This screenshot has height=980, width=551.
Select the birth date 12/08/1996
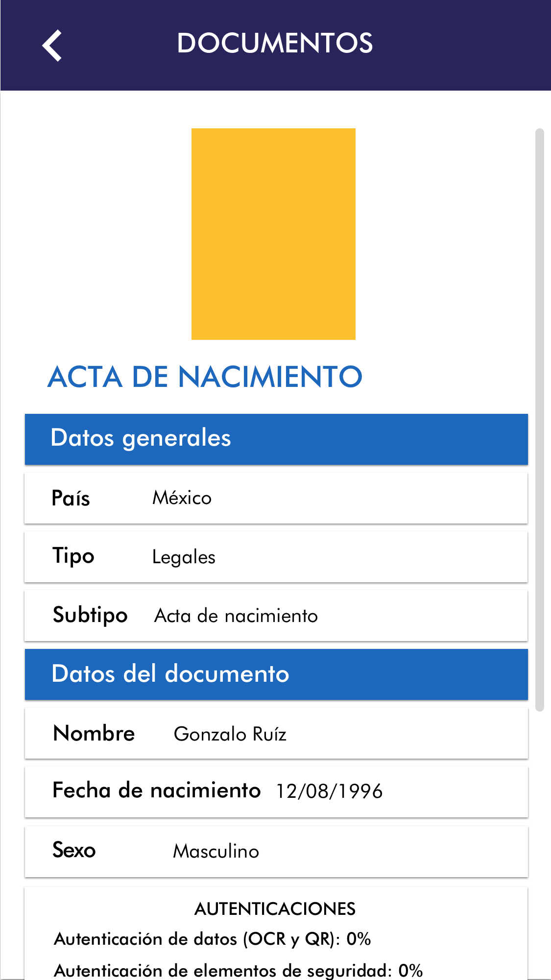click(x=329, y=791)
